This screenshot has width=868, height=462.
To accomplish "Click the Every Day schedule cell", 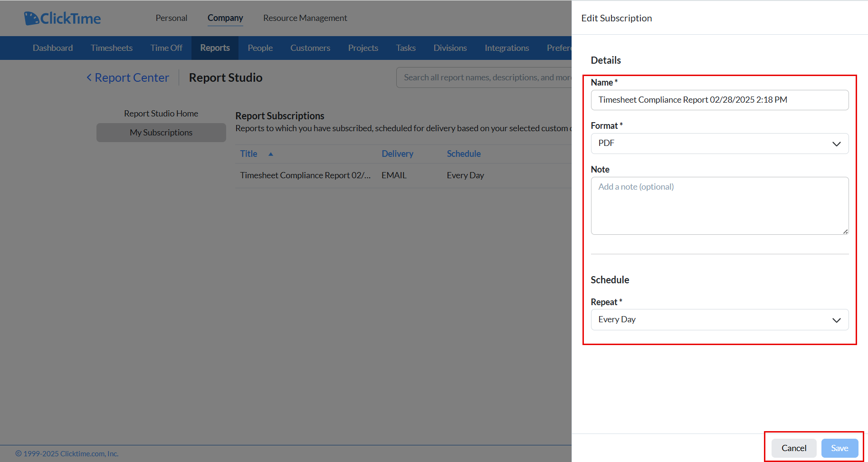I will 465,175.
